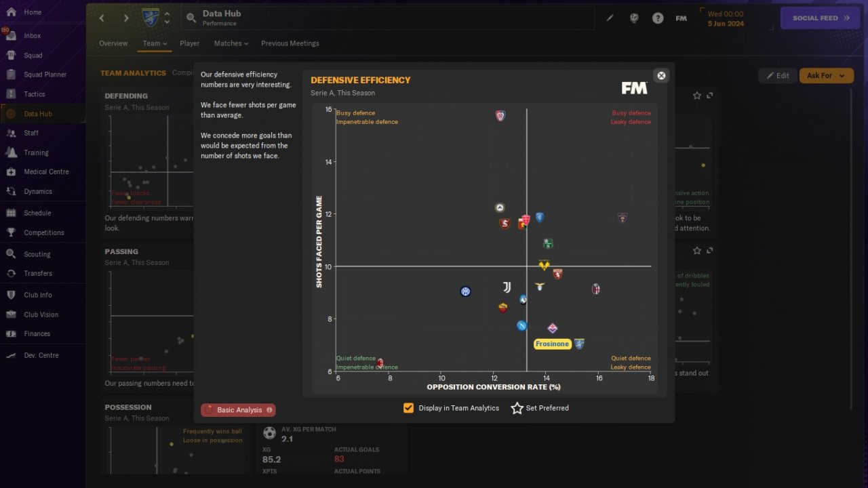Screen dimensions: 868x488
Task: Open the Club Vision page
Action: pyautogui.click(x=41, y=314)
